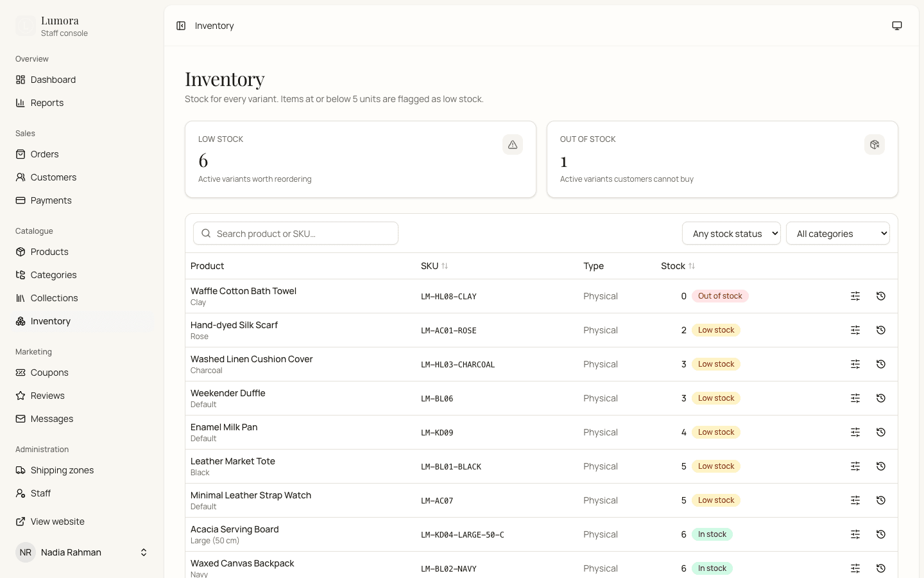The width and height of the screenshot is (924, 578).
Task: Focus the Search product or SKU field
Action: click(296, 233)
